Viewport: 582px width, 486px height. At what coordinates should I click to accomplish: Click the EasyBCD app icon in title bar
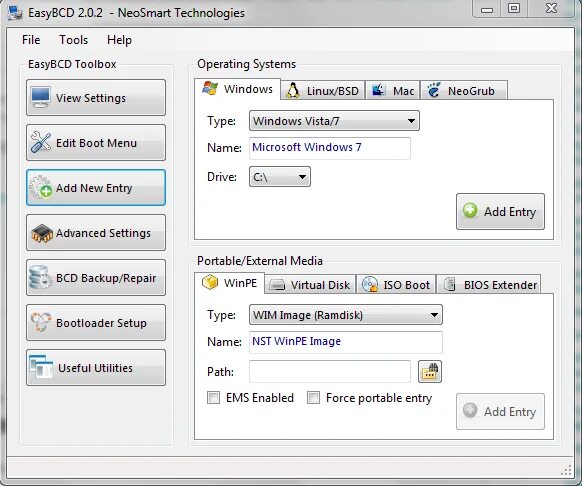[x=15, y=13]
